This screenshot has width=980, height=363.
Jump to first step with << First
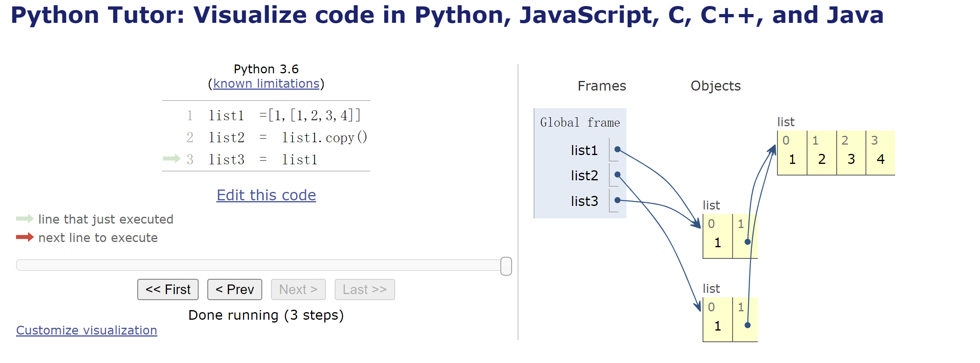pos(168,289)
